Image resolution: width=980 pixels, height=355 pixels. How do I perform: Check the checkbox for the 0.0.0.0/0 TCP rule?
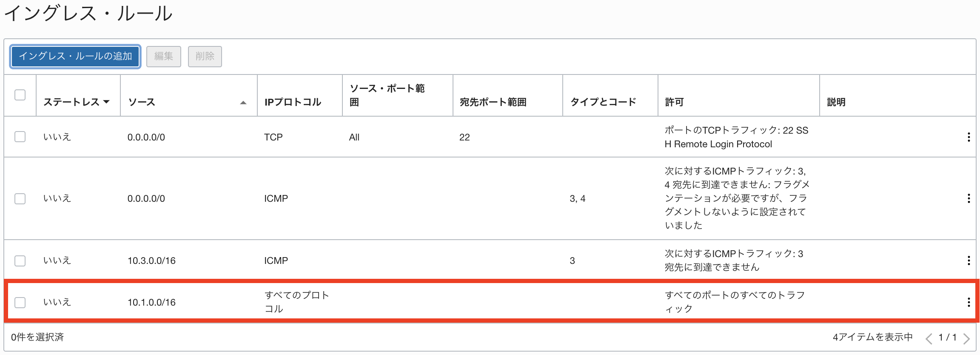tap(20, 137)
